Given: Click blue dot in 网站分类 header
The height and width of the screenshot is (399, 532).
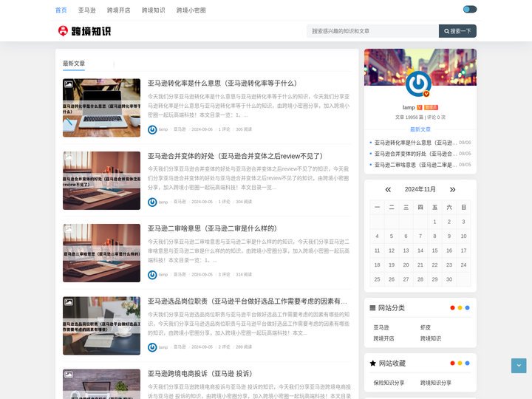Looking at the screenshot, I should (x=467, y=308).
